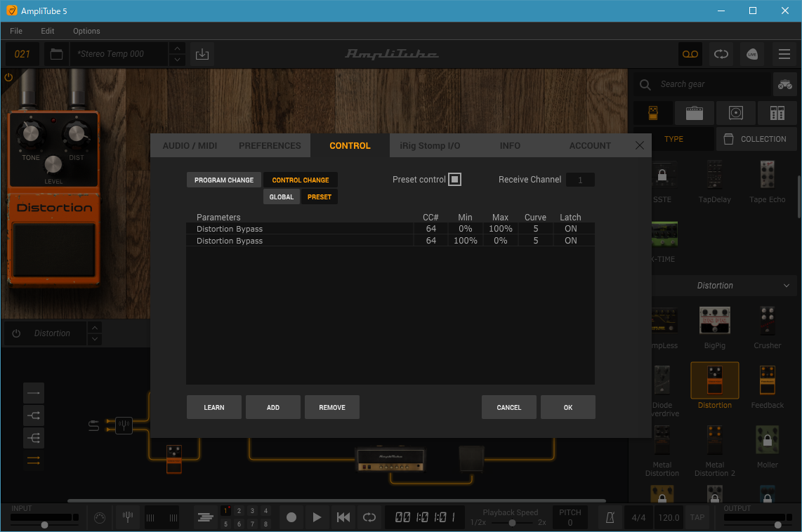Open the PITCH value control
The height and width of the screenshot is (532, 802).
(x=570, y=518)
